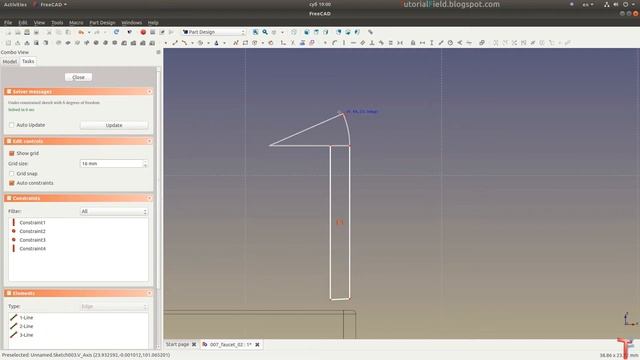640x360 pixels.
Task: Click the red Record macro icon
Action: point(143,32)
